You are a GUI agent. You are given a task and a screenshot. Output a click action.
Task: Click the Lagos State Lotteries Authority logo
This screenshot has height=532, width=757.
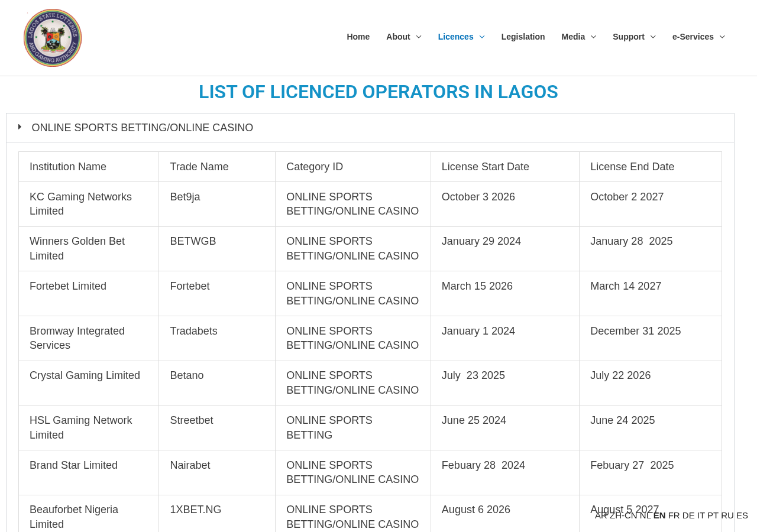coord(53,38)
